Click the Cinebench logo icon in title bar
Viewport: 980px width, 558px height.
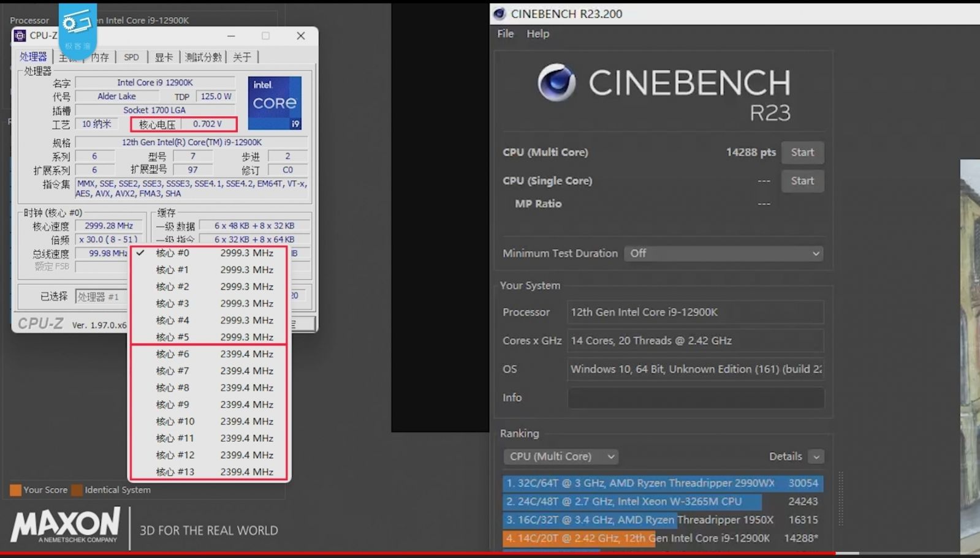(x=499, y=13)
